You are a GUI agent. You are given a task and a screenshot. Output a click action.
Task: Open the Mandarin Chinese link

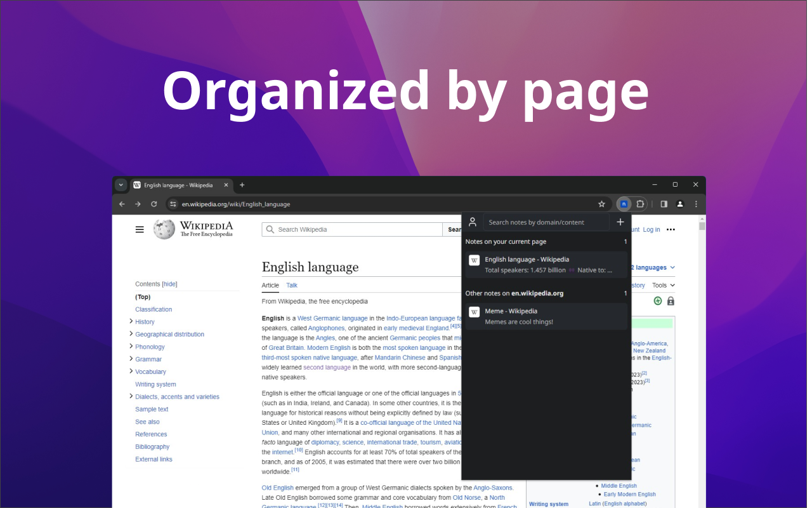point(400,358)
